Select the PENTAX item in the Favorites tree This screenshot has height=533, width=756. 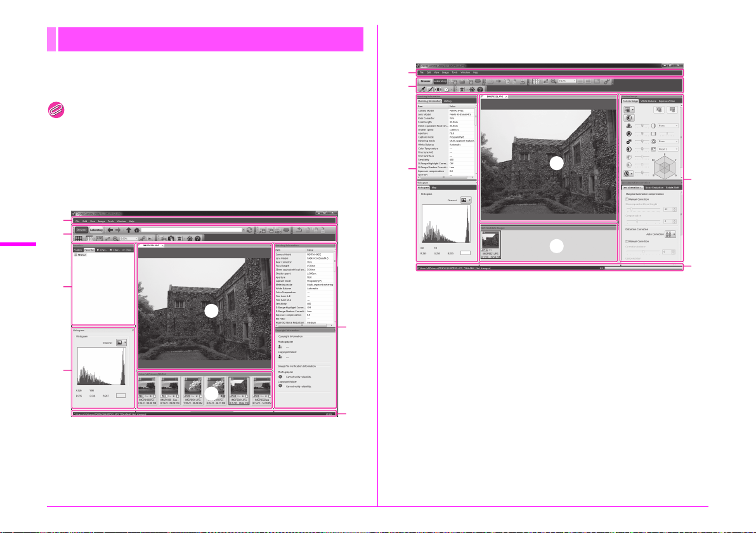80,254
